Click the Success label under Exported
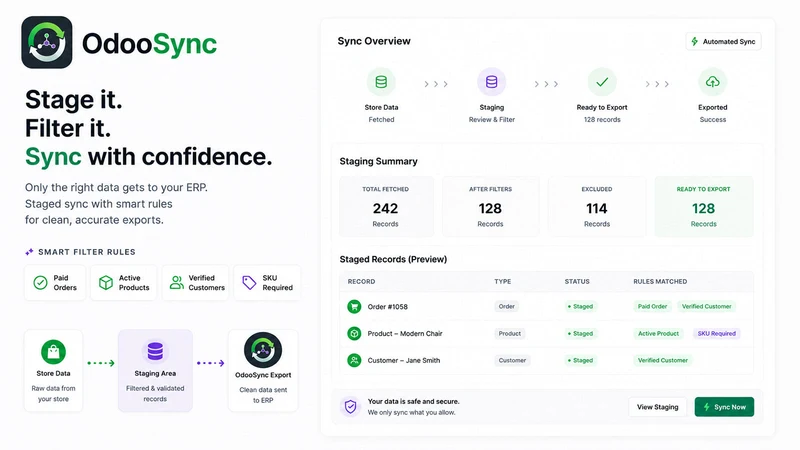Screen dimensions: 800x450 click(713, 119)
